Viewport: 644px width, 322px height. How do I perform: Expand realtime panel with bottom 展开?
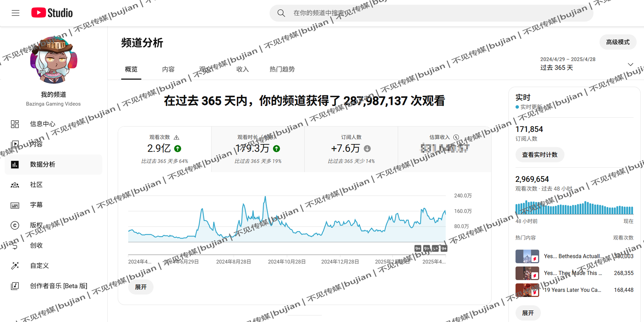[x=528, y=313]
